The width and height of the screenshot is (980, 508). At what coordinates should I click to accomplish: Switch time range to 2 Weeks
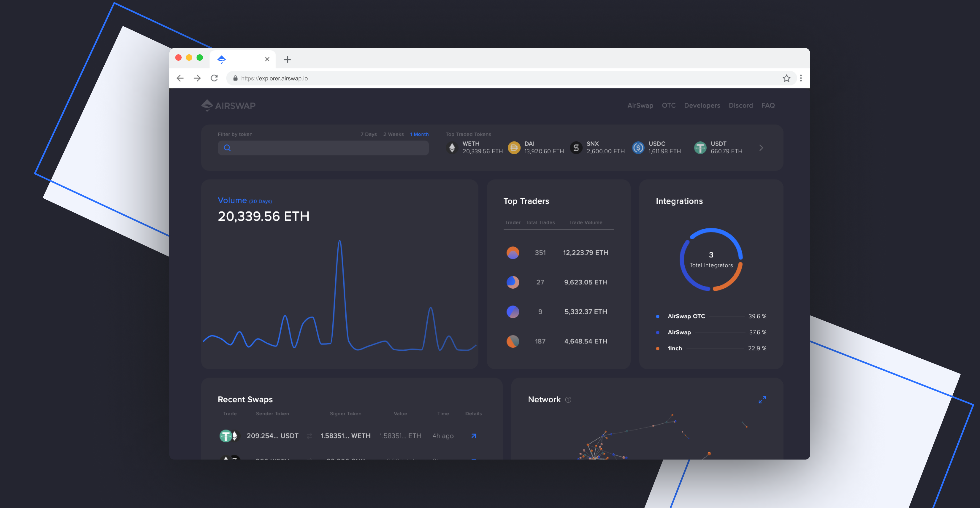click(393, 134)
